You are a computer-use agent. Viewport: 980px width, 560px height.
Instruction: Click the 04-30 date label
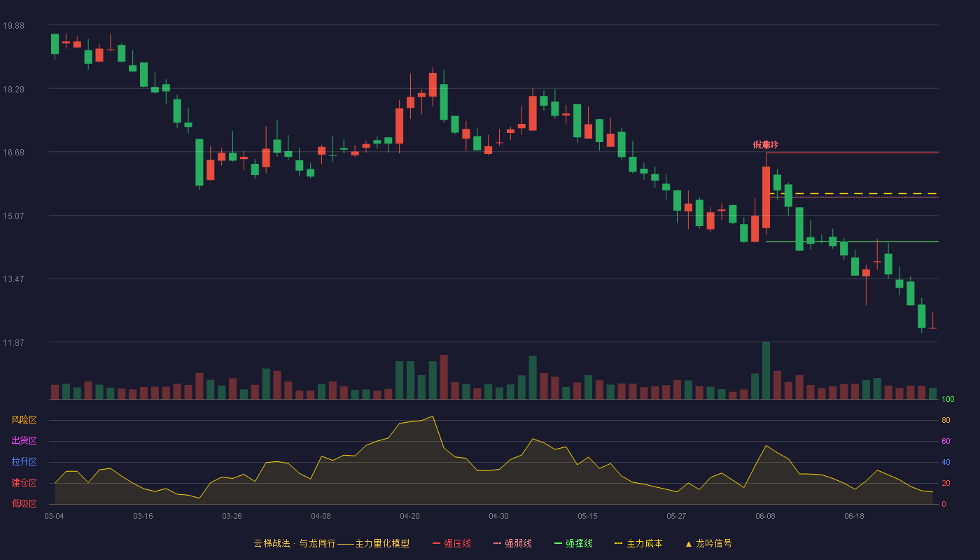(x=498, y=516)
